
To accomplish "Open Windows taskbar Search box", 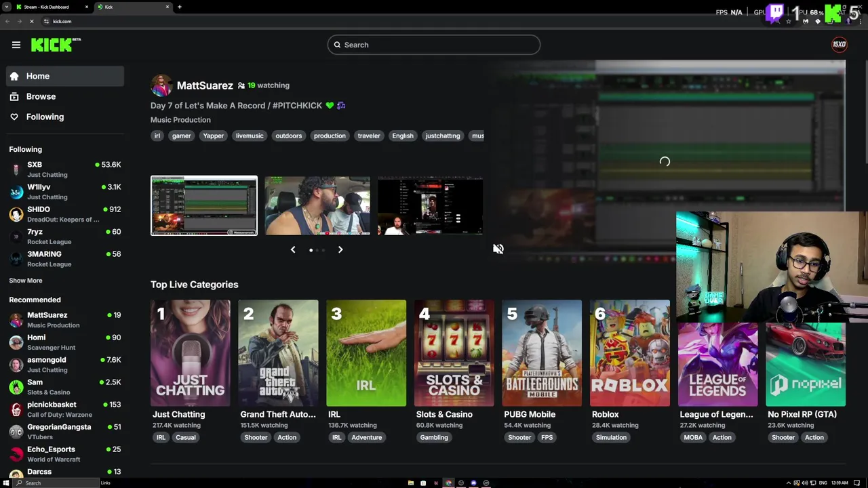I will click(x=56, y=483).
